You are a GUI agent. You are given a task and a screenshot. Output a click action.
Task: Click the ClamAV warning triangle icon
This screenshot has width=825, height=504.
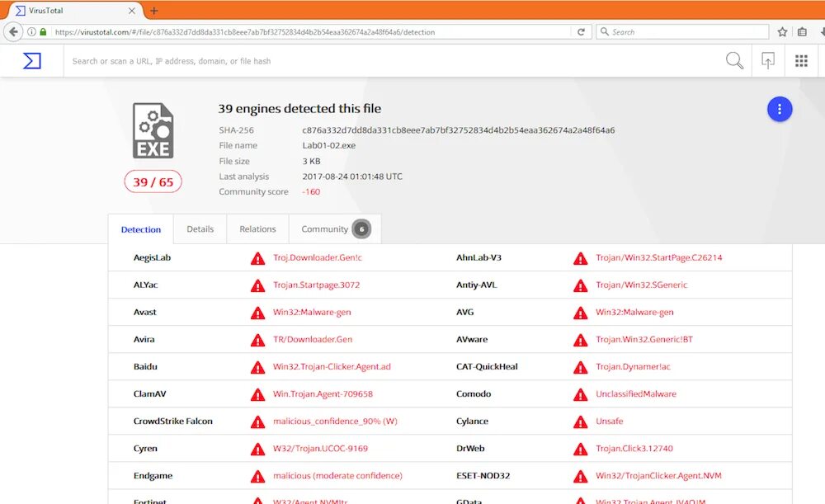pos(257,394)
